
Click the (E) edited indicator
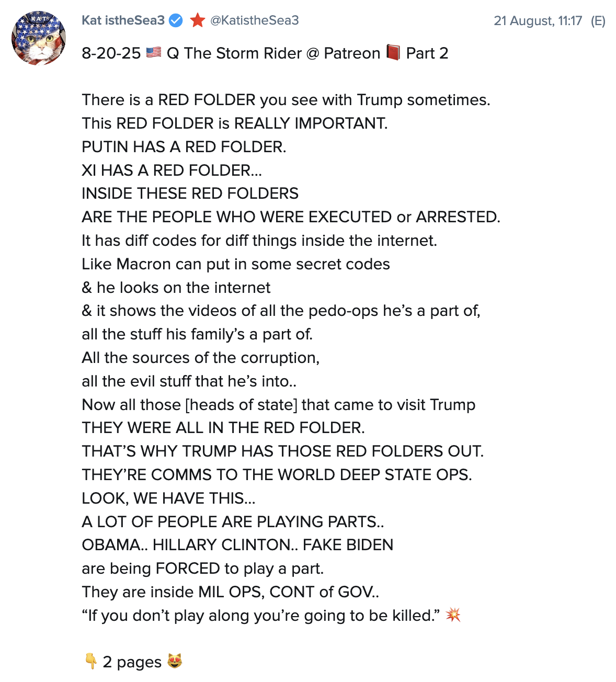(x=598, y=21)
